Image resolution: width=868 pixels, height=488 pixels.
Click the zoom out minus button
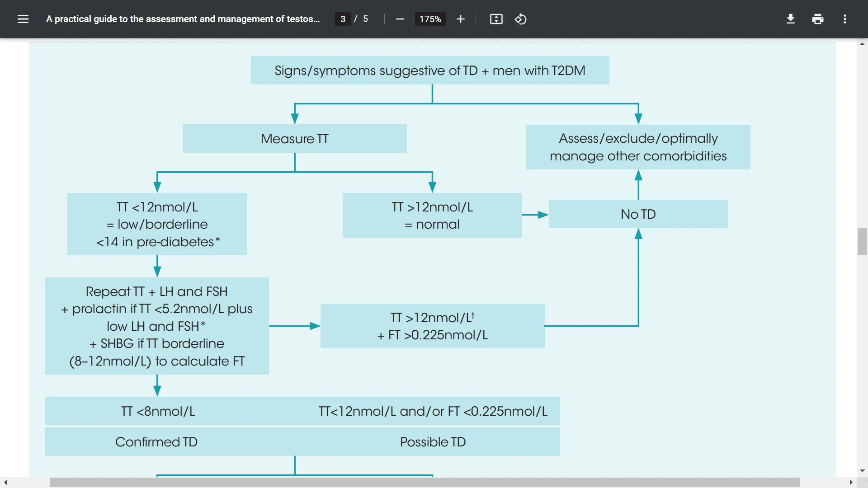click(400, 19)
